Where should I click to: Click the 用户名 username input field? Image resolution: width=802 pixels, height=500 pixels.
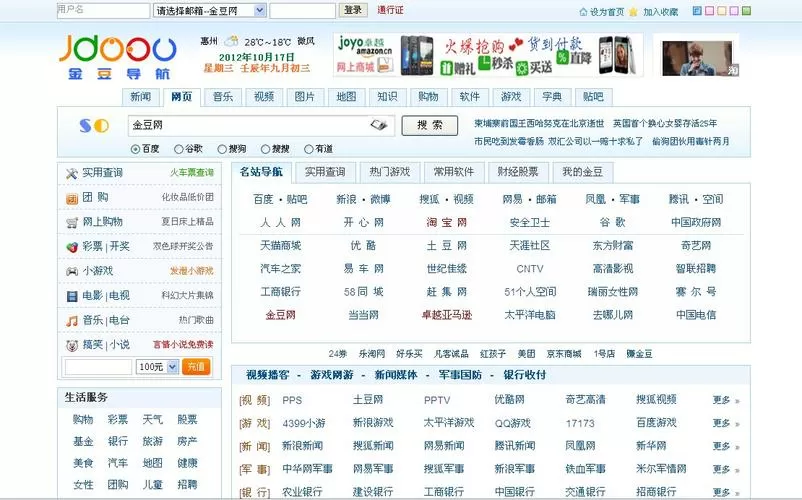tap(103, 10)
